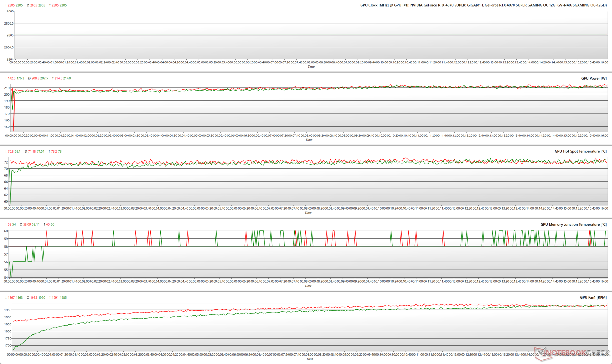Click the 1950 label on Fan1 y-axis

click(x=8, y=310)
